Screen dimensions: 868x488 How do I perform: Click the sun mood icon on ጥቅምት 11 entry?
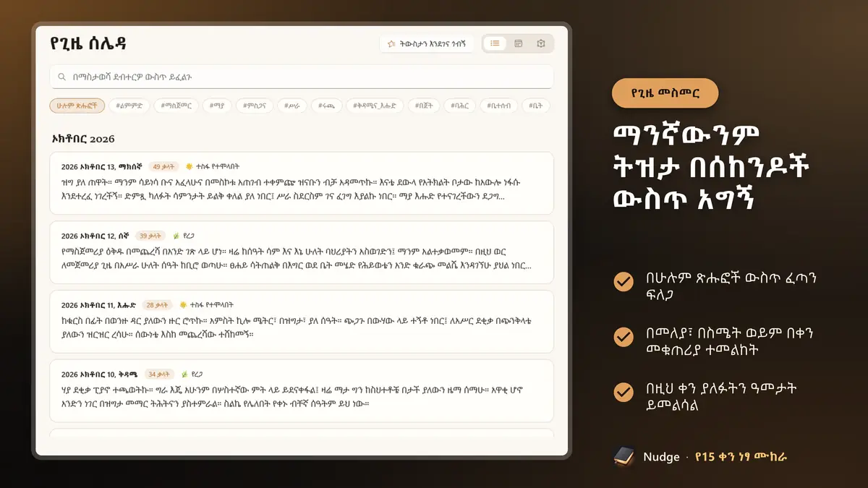coord(183,305)
